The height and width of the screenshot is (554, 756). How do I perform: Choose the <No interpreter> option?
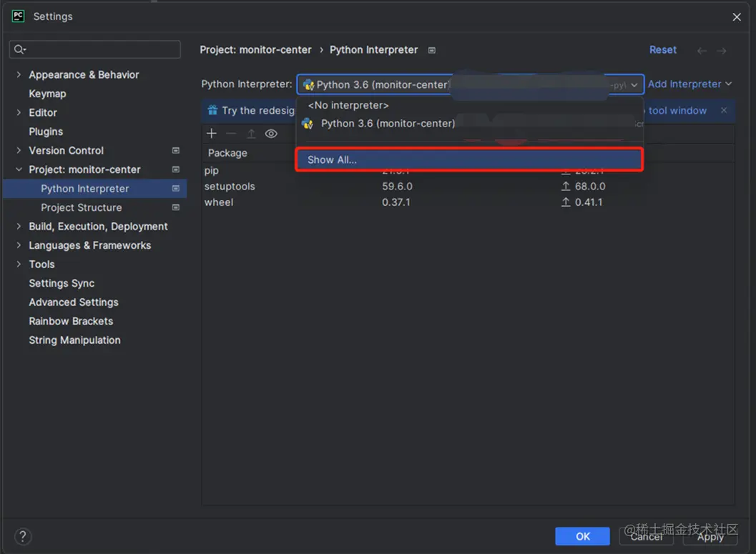point(348,105)
